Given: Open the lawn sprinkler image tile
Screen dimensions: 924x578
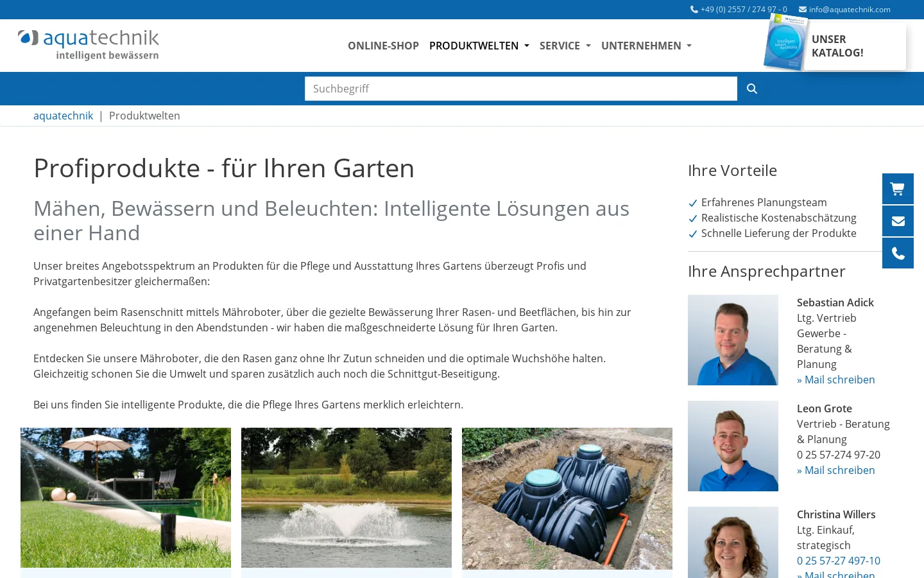Looking at the screenshot, I should 126,498.
